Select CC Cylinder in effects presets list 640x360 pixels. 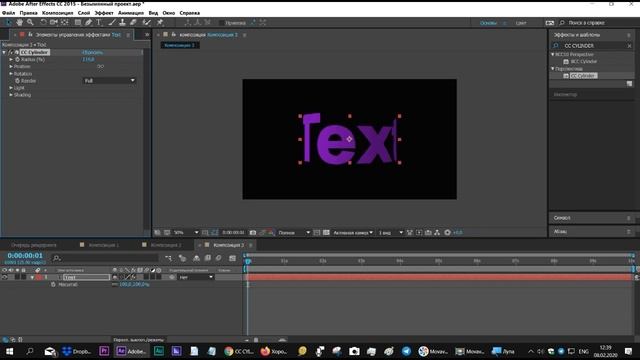click(583, 76)
